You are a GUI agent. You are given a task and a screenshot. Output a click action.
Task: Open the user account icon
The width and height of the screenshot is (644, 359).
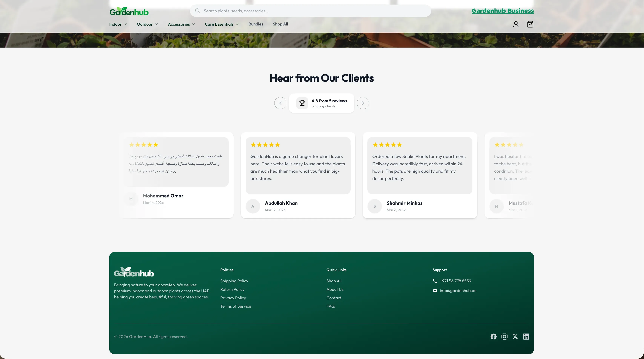(x=515, y=24)
